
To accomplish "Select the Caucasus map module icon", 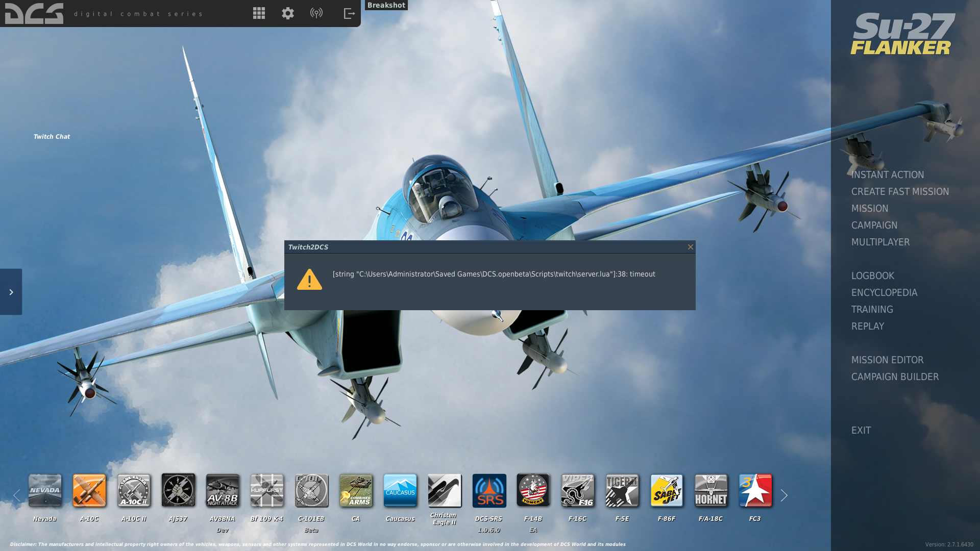I will coord(400,490).
